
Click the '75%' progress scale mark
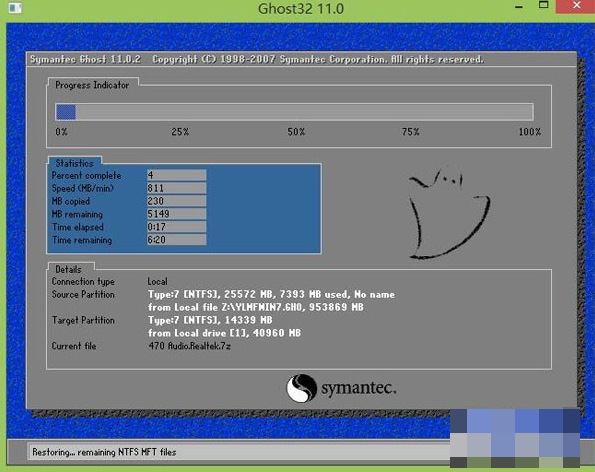411,132
